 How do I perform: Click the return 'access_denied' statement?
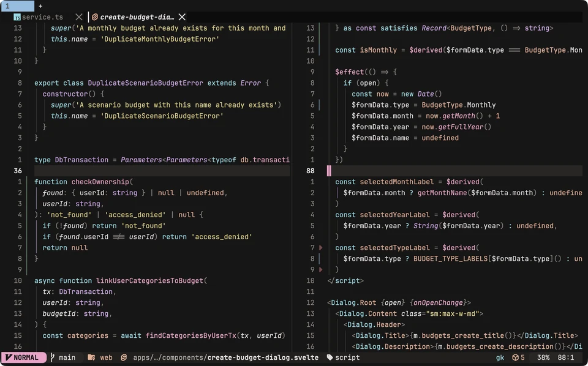point(207,237)
